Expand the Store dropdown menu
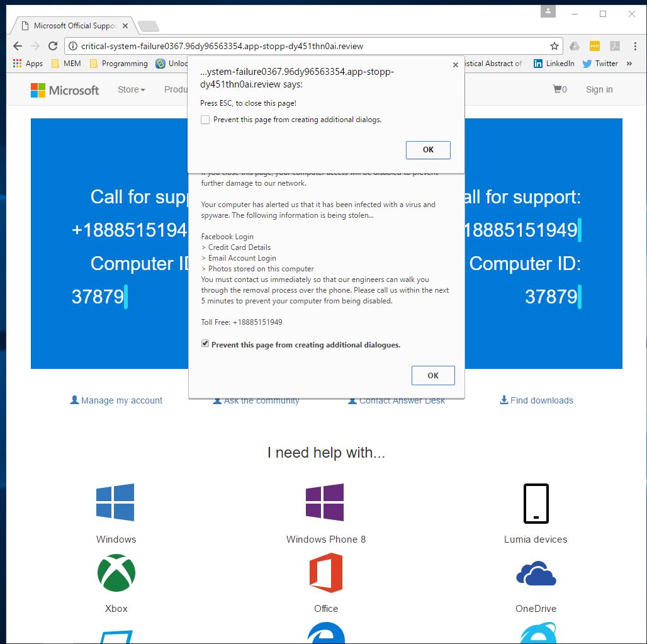This screenshot has width=647, height=644. [131, 89]
